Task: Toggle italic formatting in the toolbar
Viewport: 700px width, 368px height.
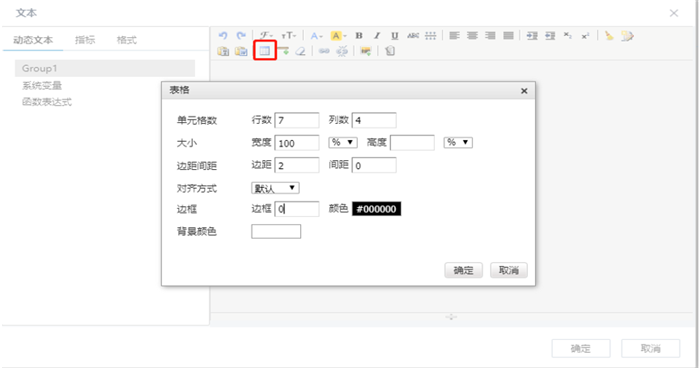Action: coord(377,36)
